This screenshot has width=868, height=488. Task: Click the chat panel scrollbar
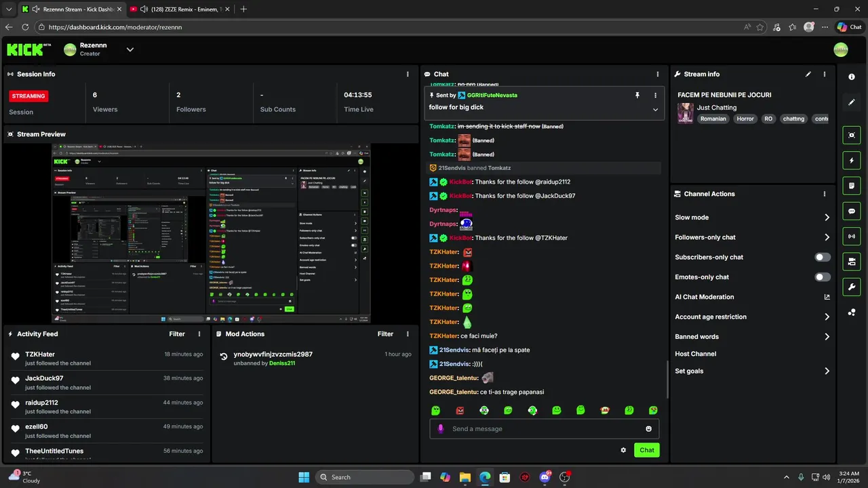[667, 380]
